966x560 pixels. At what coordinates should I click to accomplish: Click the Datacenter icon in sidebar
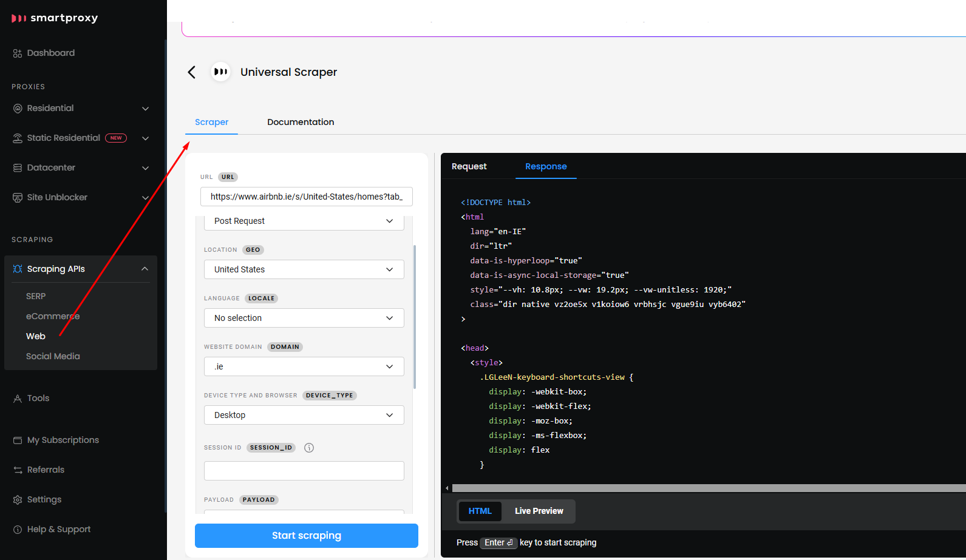pos(18,168)
